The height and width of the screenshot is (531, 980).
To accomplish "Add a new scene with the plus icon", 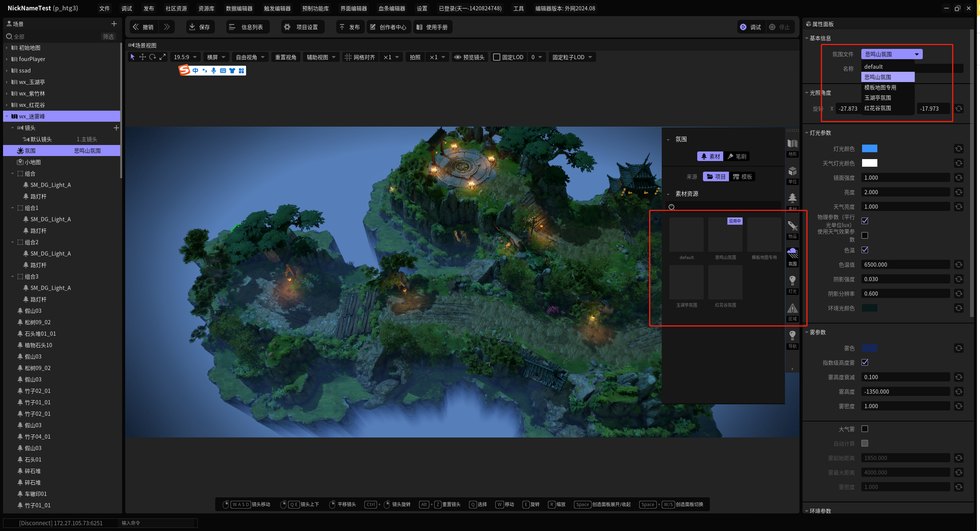I will pyautogui.click(x=114, y=24).
